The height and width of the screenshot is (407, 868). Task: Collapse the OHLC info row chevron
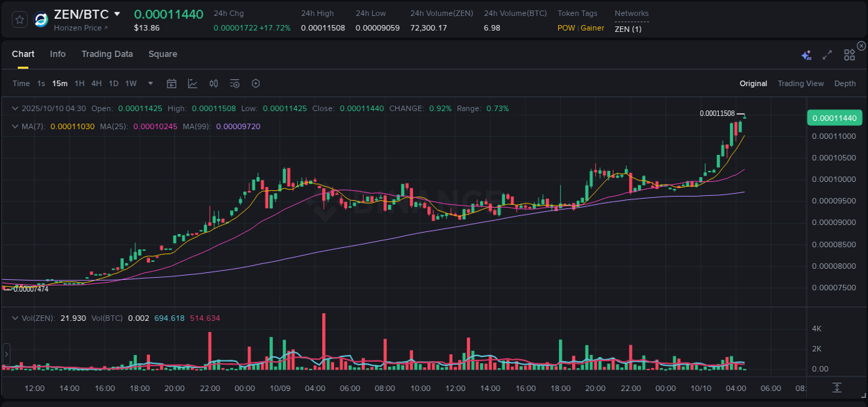(15, 108)
